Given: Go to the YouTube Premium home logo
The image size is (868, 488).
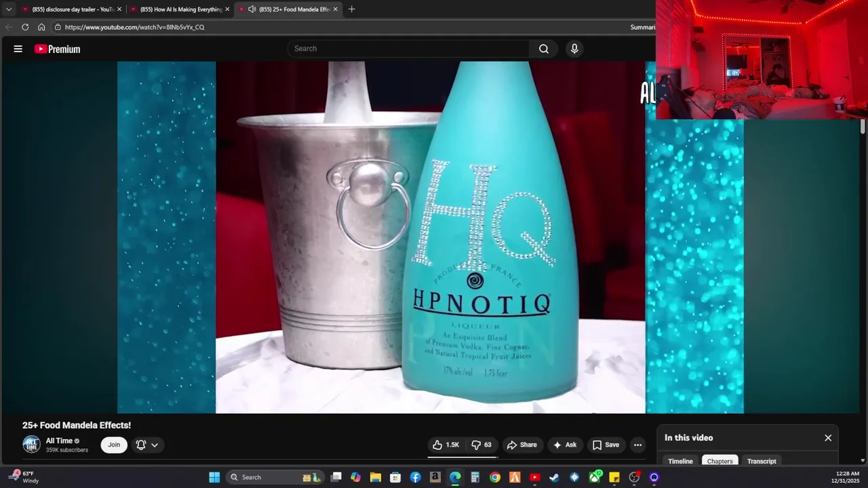Looking at the screenshot, I should 58,49.
